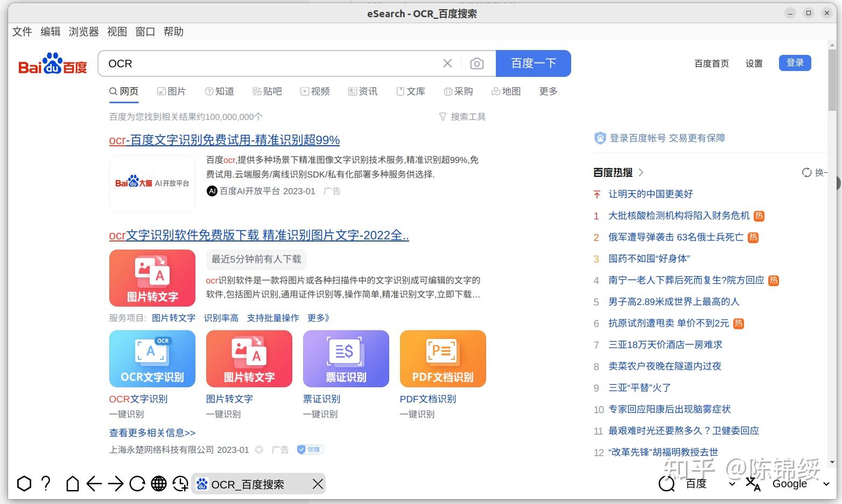The width and height of the screenshot is (842, 504).
Task: Reload the page with refresh icon
Action: (138, 484)
